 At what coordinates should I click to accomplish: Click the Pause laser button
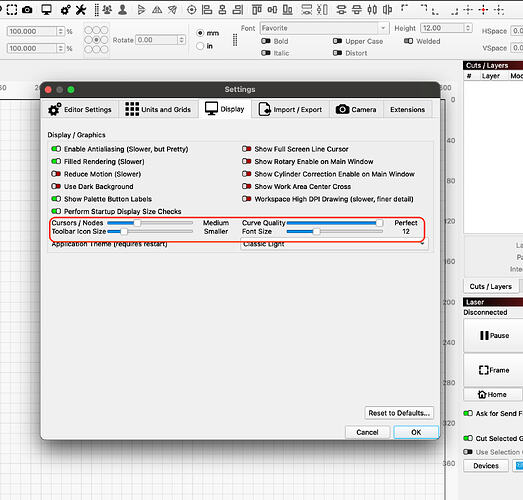click(494, 335)
